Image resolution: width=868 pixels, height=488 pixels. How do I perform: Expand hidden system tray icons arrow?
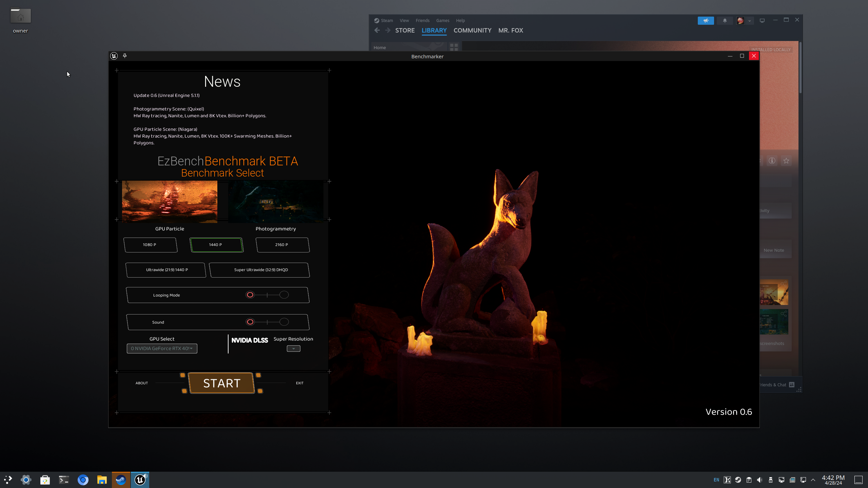point(813,480)
